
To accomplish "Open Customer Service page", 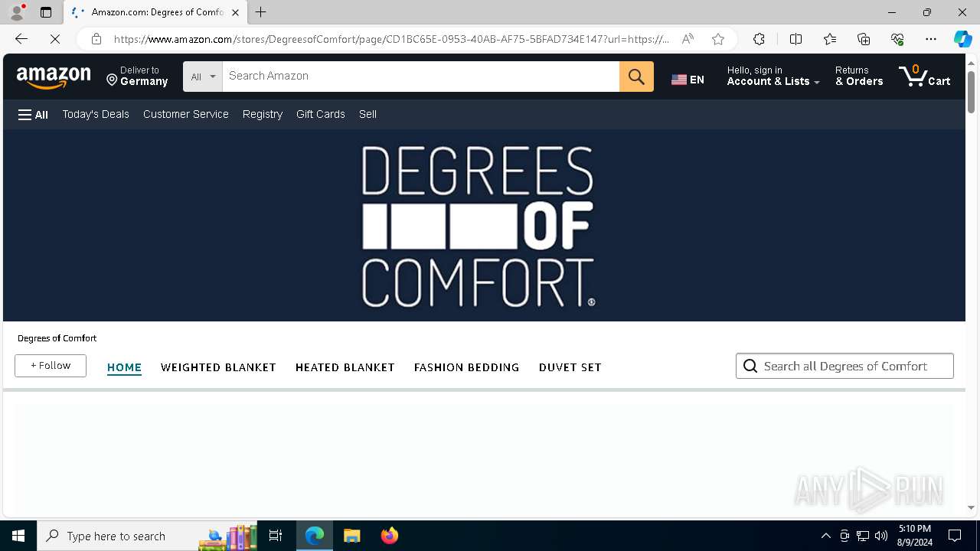I will tap(186, 114).
